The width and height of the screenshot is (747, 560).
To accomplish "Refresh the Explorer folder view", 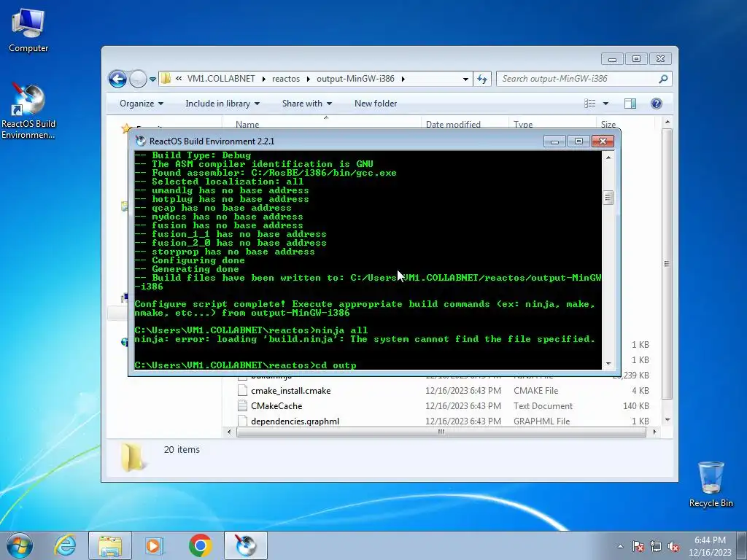I will click(x=482, y=79).
